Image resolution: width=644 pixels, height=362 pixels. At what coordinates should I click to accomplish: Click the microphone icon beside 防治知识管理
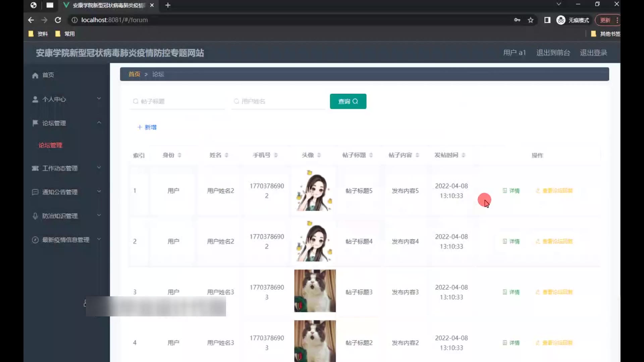click(35, 216)
